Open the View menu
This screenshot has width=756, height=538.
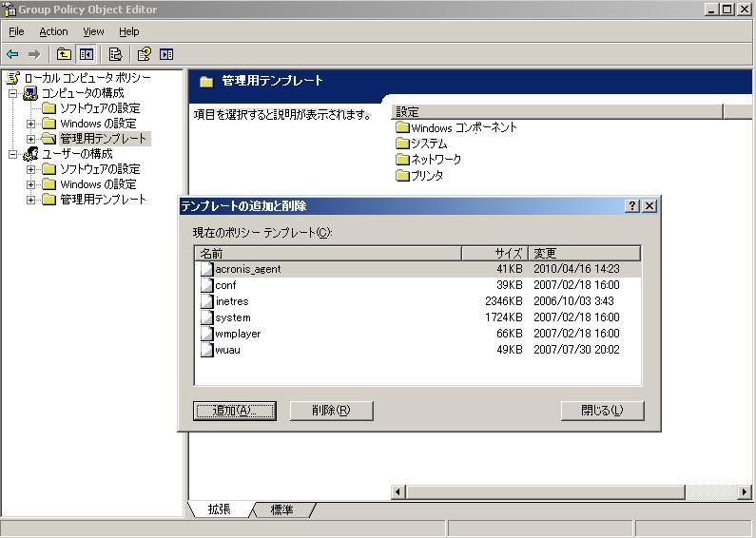(93, 31)
